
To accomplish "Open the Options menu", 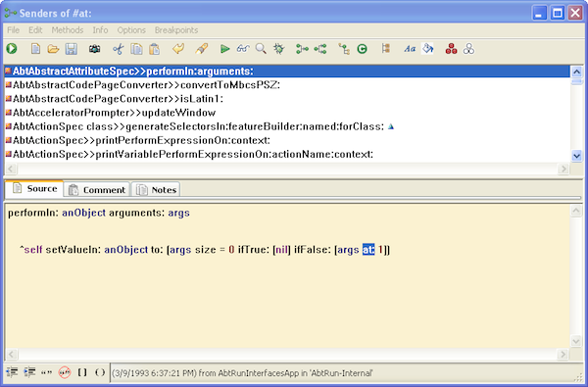I will point(131,30).
